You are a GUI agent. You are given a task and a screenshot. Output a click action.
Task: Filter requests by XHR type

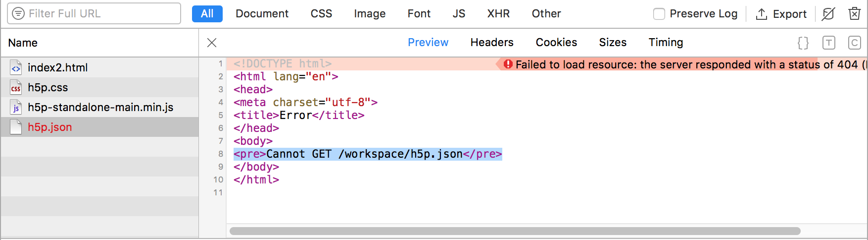498,14
